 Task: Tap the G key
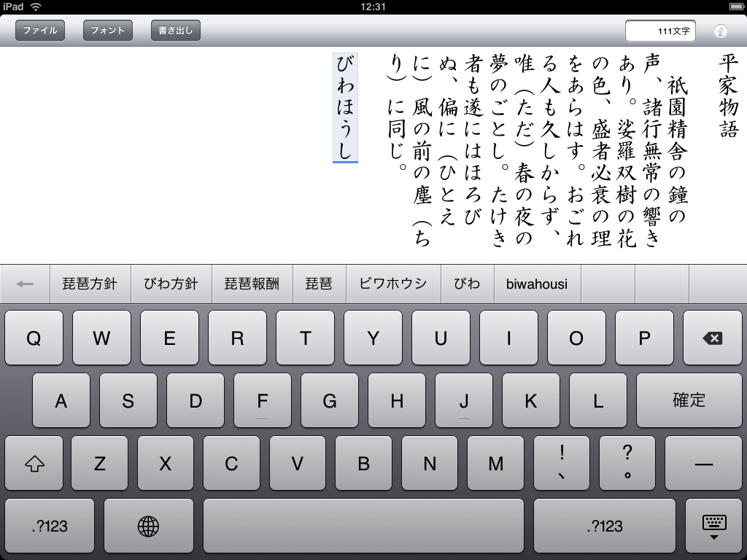click(x=330, y=400)
